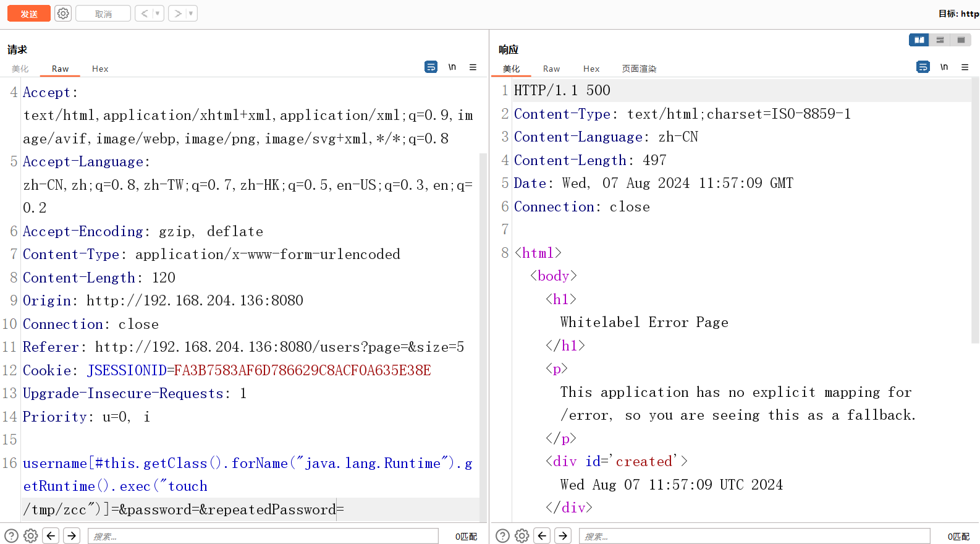Select the response Raw tab
Image resolution: width=980 pixels, height=544 pixels.
click(x=551, y=69)
